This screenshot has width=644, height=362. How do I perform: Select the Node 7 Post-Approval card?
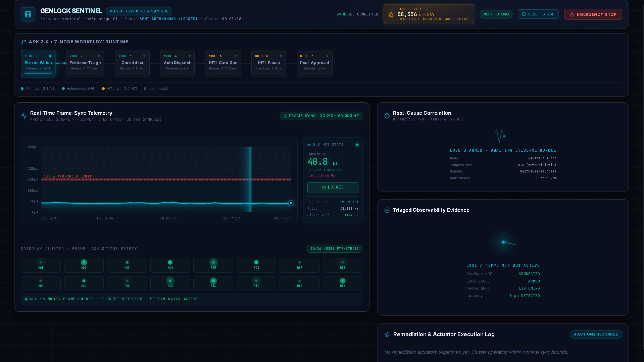tap(314, 63)
